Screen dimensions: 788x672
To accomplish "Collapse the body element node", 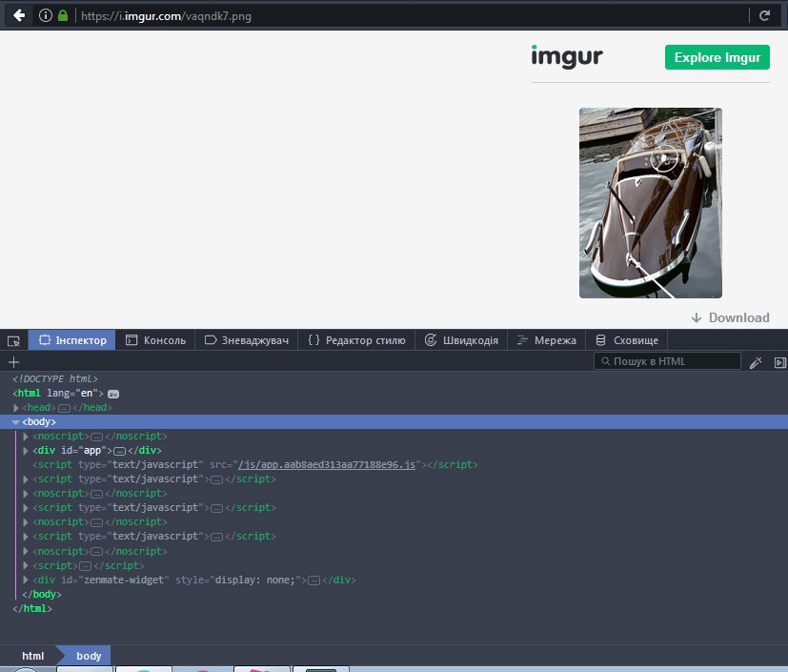I will (x=15, y=422).
